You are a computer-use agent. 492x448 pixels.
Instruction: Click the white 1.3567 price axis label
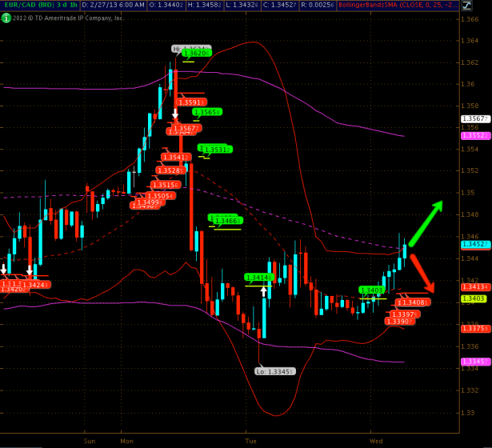coord(475,118)
